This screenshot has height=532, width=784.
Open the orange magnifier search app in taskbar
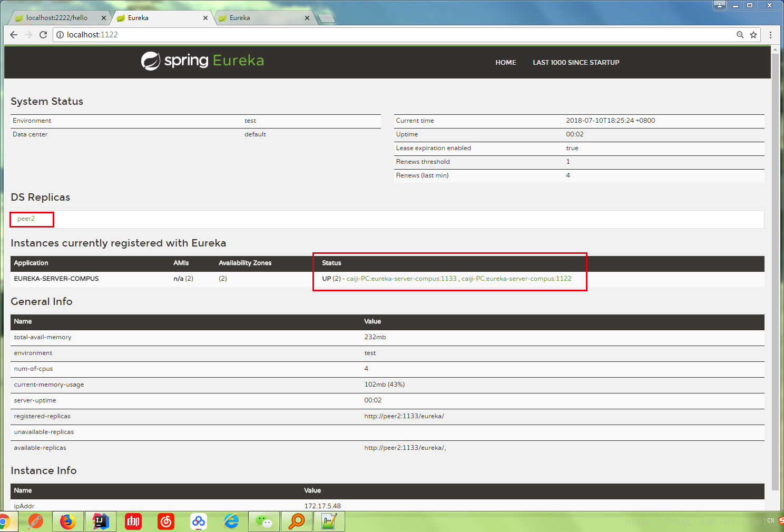pos(297,521)
